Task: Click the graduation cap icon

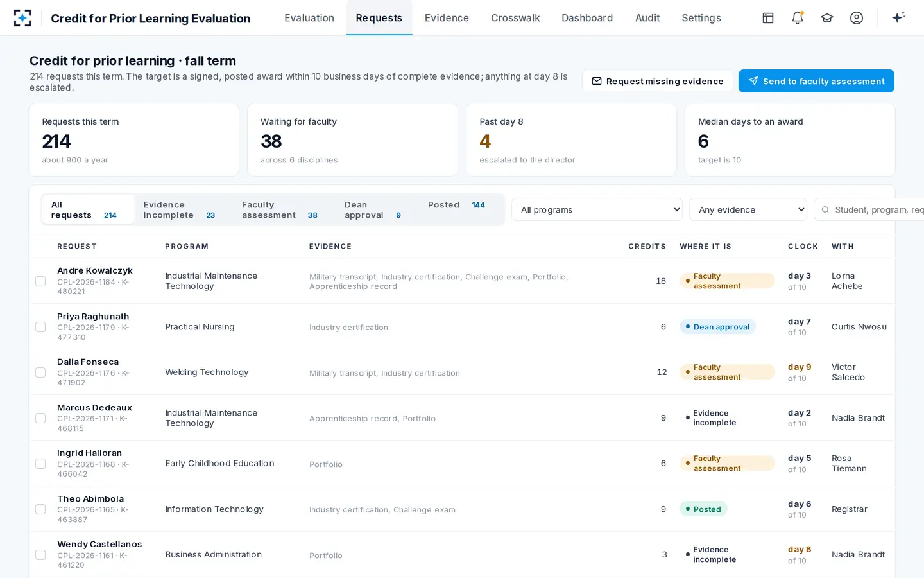Action: [827, 18]
